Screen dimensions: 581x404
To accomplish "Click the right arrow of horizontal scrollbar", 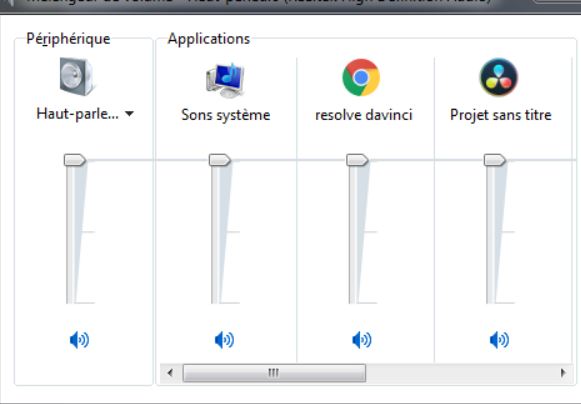I will [x=563, y=372].
